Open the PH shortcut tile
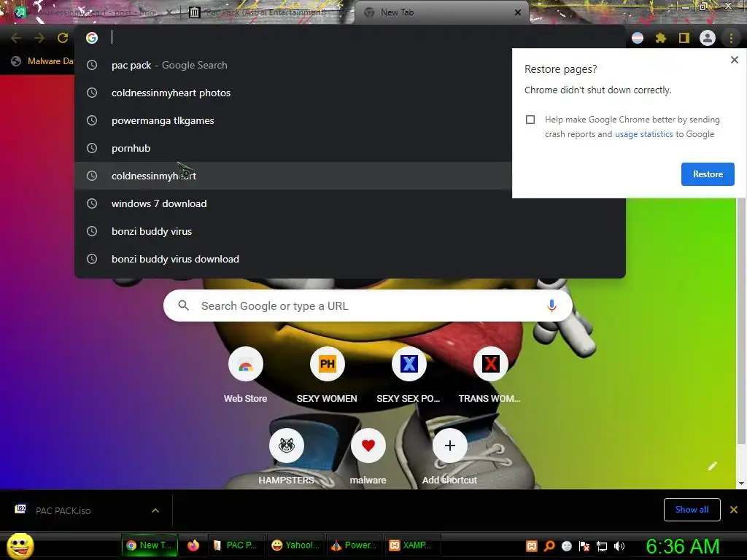This screenshot has width=747, height=560. (327, 376)
